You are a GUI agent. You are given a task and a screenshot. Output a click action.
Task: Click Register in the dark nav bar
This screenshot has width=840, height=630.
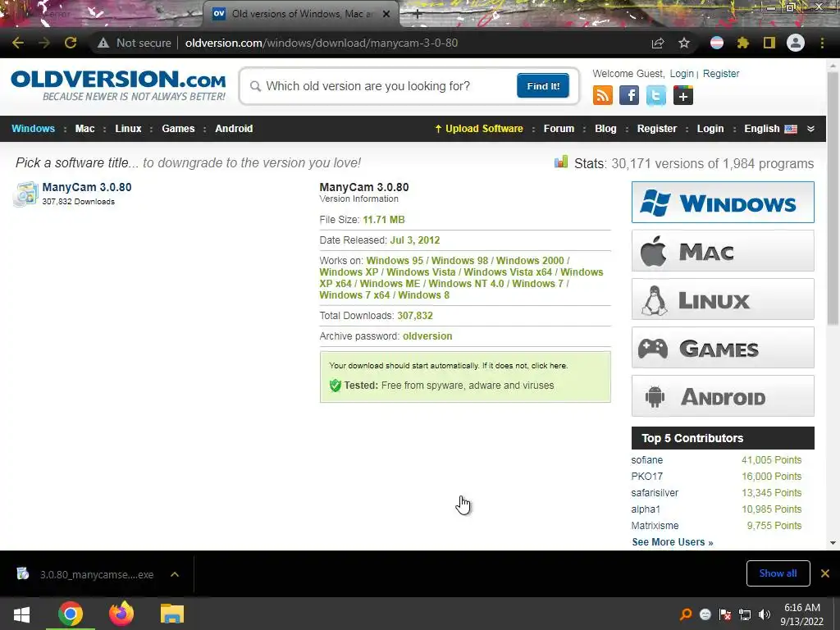pyautogui.click(x=657, y=129)
